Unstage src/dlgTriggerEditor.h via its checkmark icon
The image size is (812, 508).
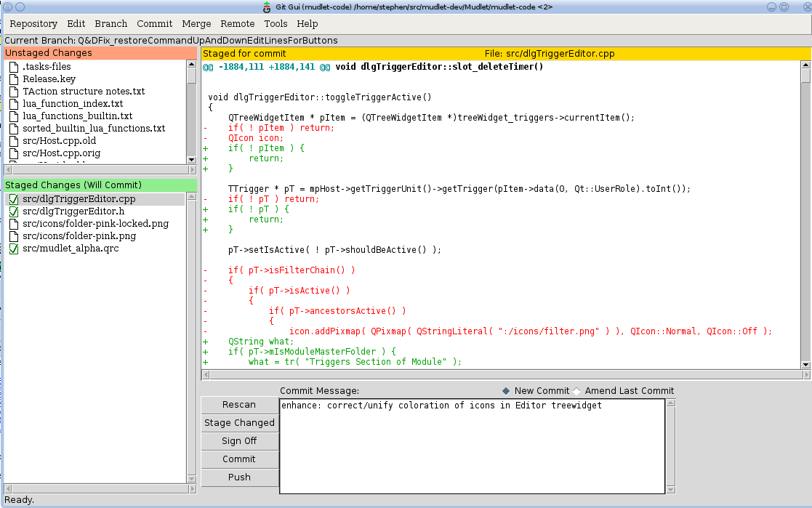14,211
